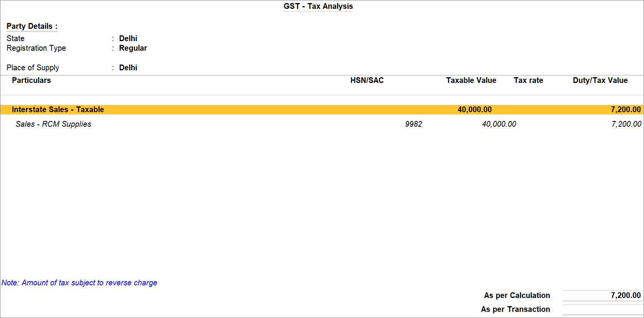Click the reverse charge note text

pyautogui.click(x=79, y=283)
